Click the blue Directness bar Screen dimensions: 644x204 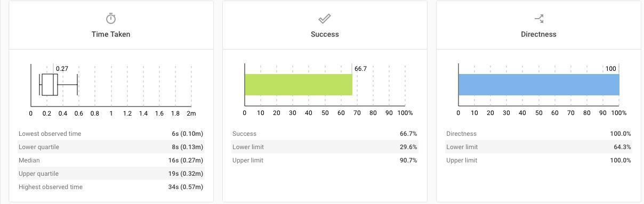coord(539,85)
